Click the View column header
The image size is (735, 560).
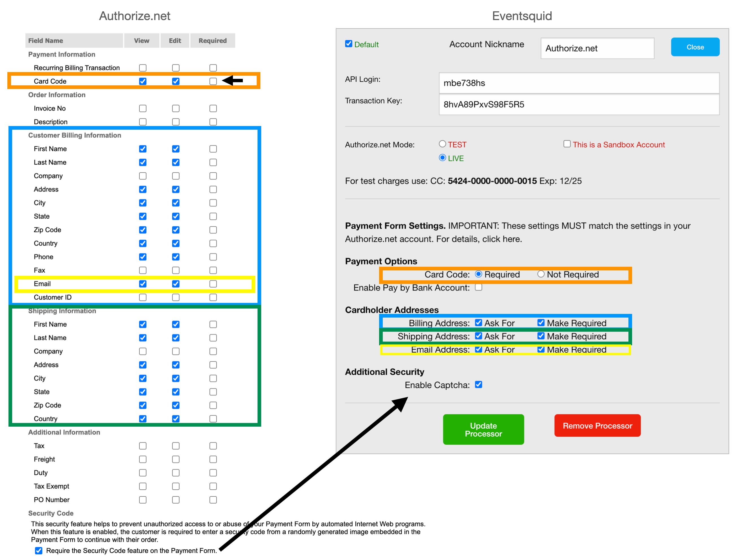[x=141, y=41]
